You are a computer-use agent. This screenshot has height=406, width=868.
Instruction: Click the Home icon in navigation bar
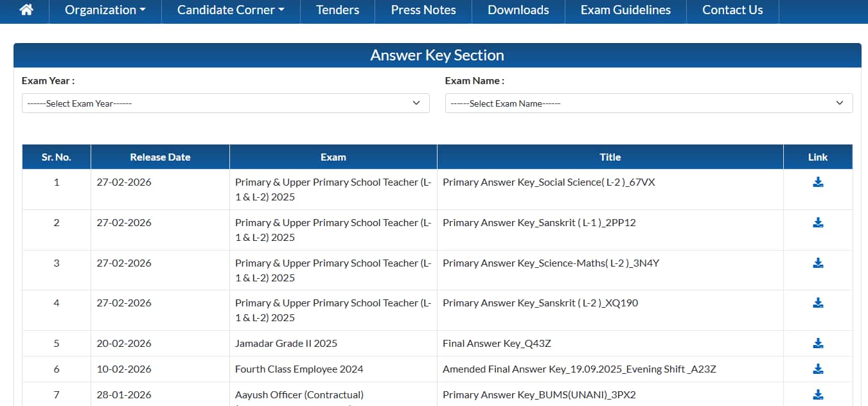(x=26, y=10)
